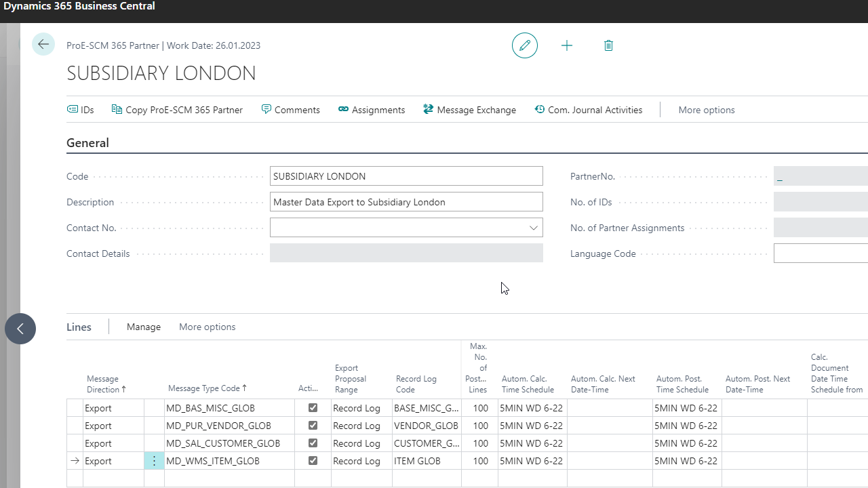Click the Lines section title
The width and height of the screenshot is (868, 488).
(79, 327)
